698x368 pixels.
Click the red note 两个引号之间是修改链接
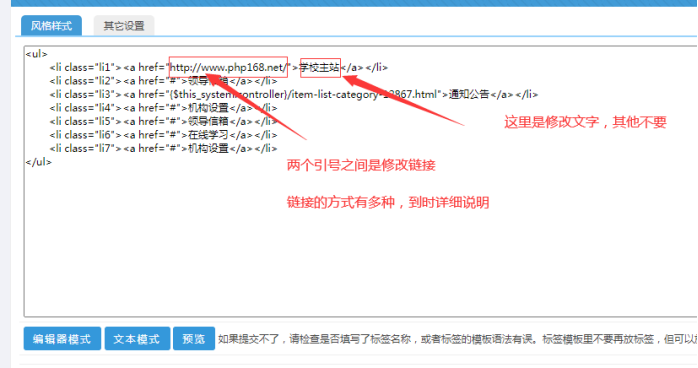click(x=361, y=166)
